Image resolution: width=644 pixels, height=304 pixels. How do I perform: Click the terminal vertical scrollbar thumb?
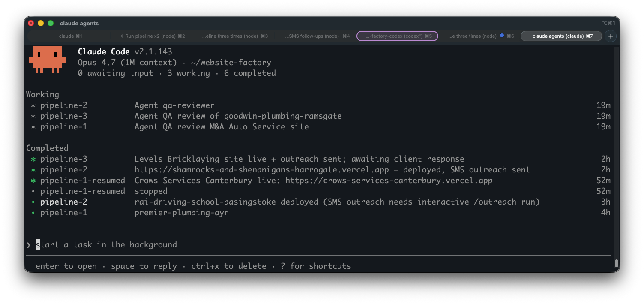coord(617,263)
